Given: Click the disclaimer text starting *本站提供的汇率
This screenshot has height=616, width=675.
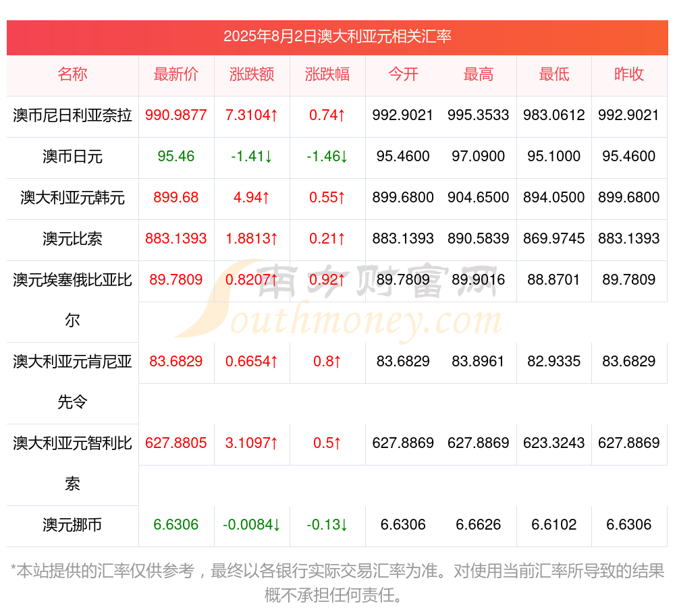Looking at the screenshot, I should pyautogui.click(x=337, y=583).
